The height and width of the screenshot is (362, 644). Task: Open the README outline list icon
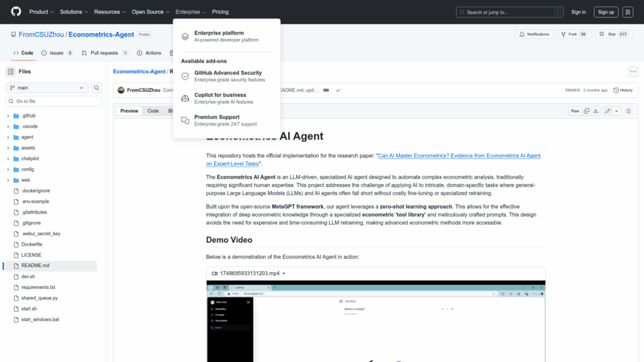click(630, 111)
